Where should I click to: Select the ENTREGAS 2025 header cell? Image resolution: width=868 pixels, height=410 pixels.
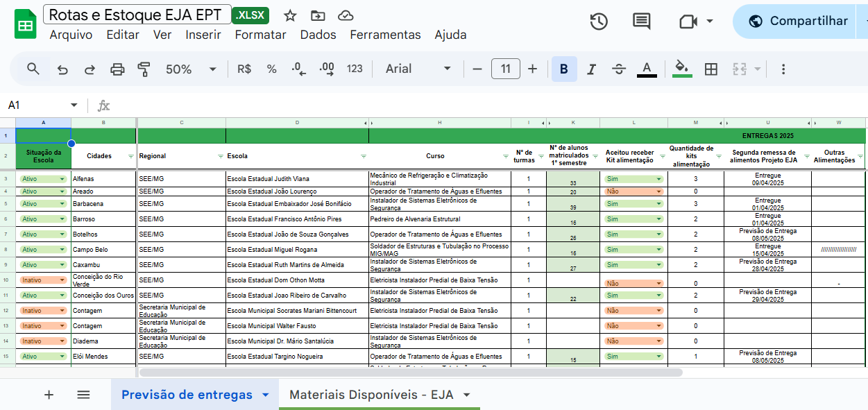tap(767, 136)
